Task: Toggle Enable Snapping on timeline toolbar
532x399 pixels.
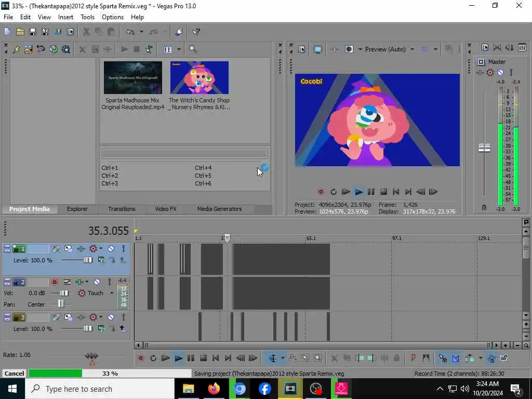Action: [443, 358]
